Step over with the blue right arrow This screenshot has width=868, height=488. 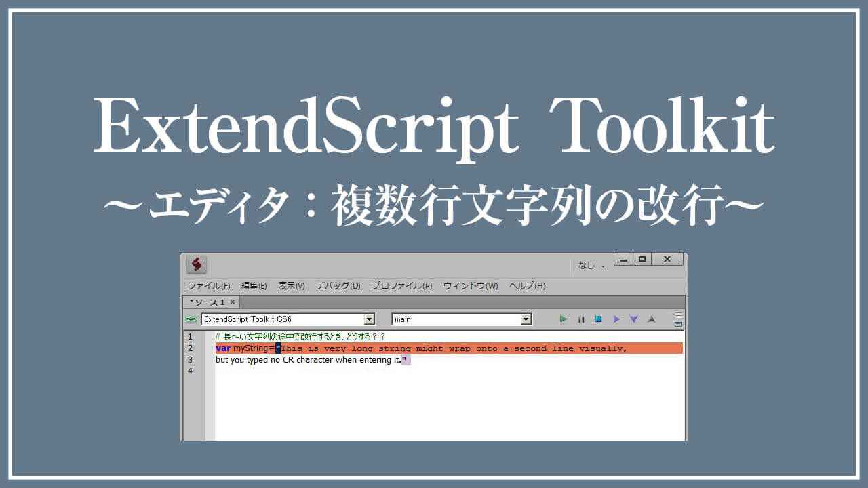[x=616, y=319]
